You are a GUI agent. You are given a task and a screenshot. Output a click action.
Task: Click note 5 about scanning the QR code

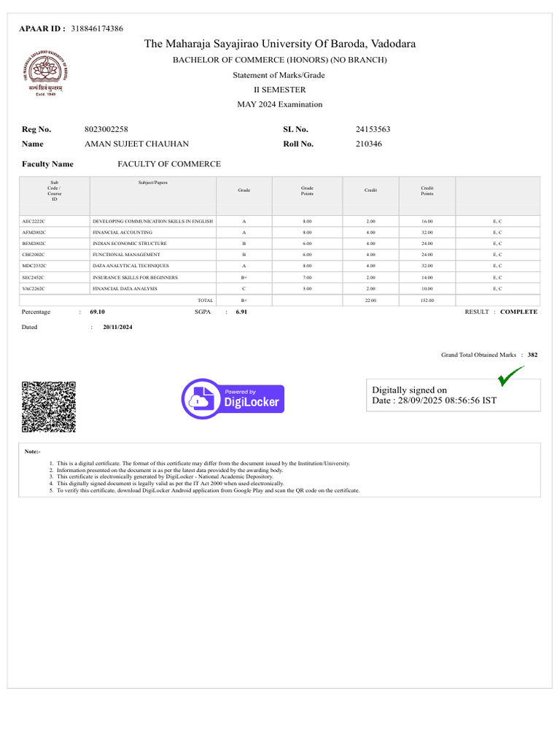click(208, 490)
